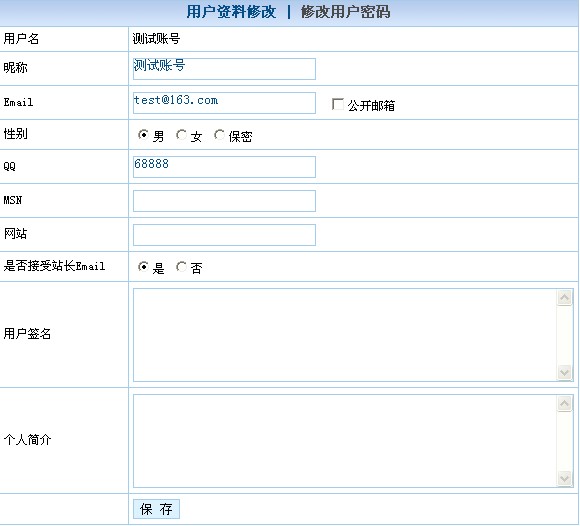Open the 用户资料修改 tab
Image resolution: width=580 pixels, height=526 pixels.
pyautogui.click(x=231, y=12)
